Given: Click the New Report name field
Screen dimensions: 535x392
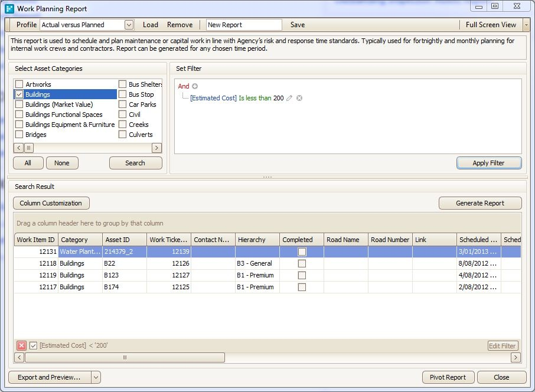Looking at the screenshot, I should tap(244, 25).
